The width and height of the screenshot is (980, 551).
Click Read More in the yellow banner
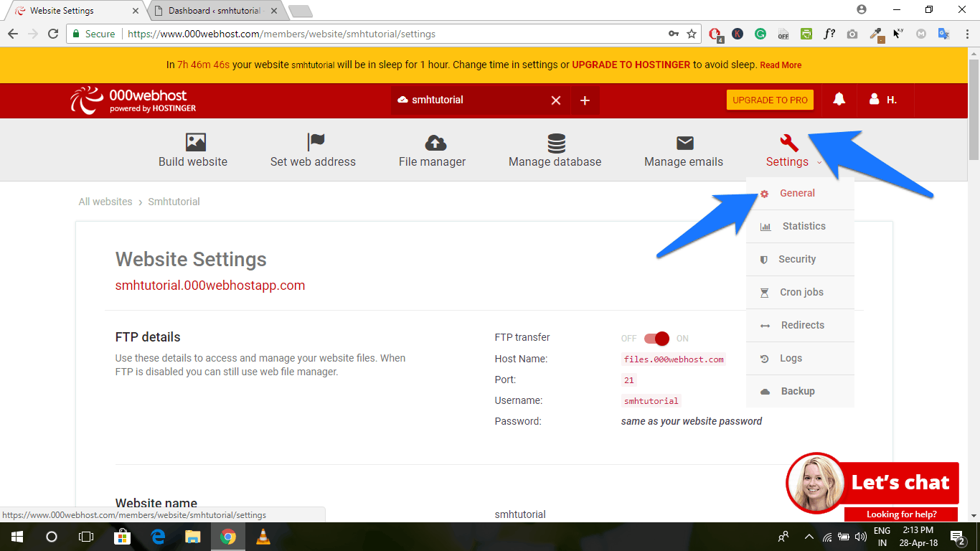(781, 65)
